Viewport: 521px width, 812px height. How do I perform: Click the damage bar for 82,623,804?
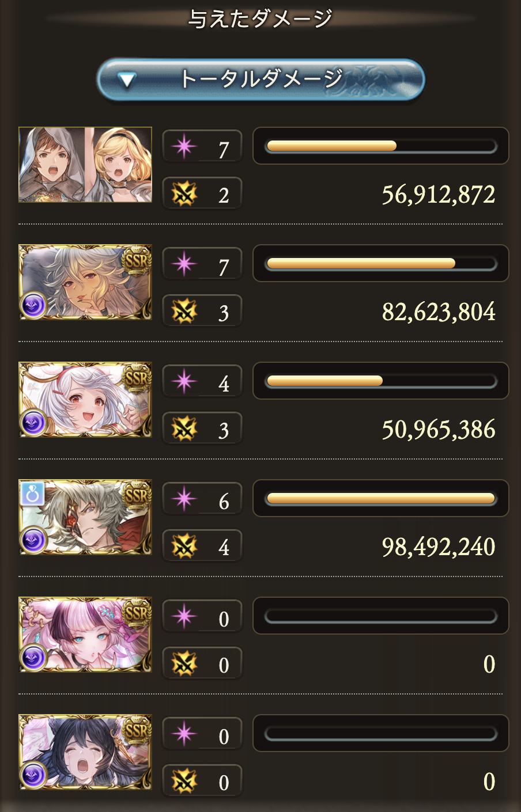[x=381, y=264]
